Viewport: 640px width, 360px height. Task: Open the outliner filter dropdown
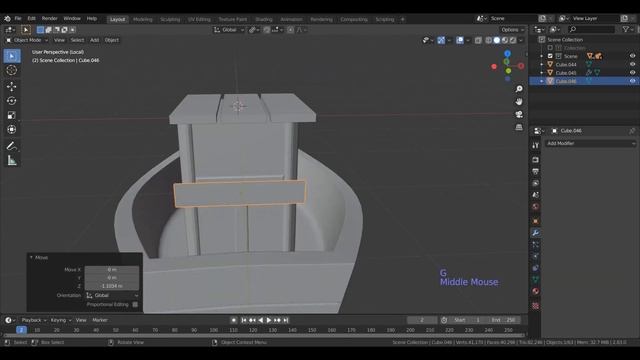628,29
